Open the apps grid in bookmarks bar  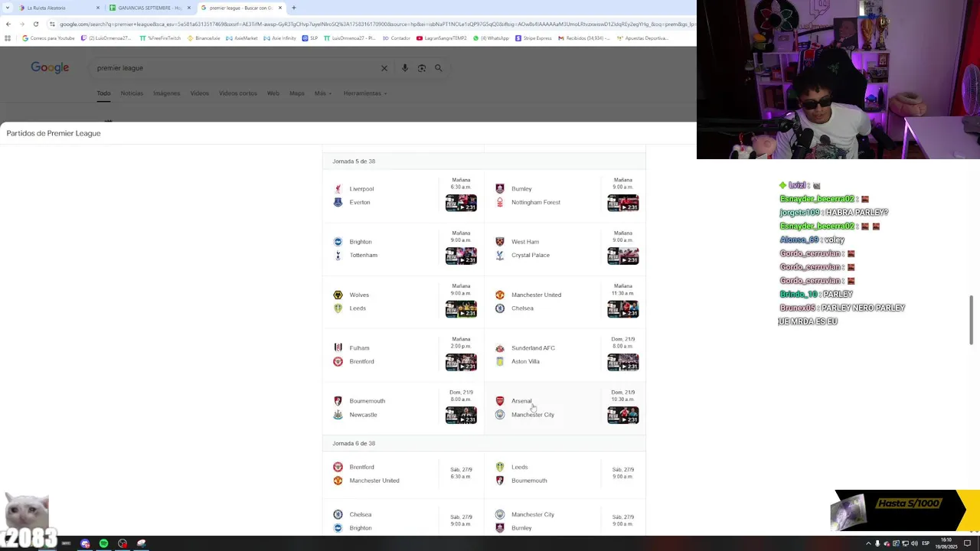point(8,38)
